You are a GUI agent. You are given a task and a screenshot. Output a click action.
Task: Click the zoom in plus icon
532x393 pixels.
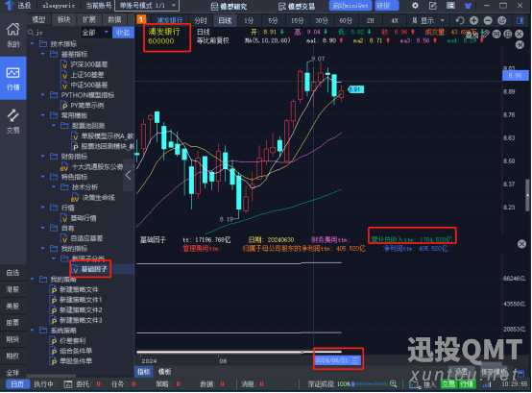473,21
